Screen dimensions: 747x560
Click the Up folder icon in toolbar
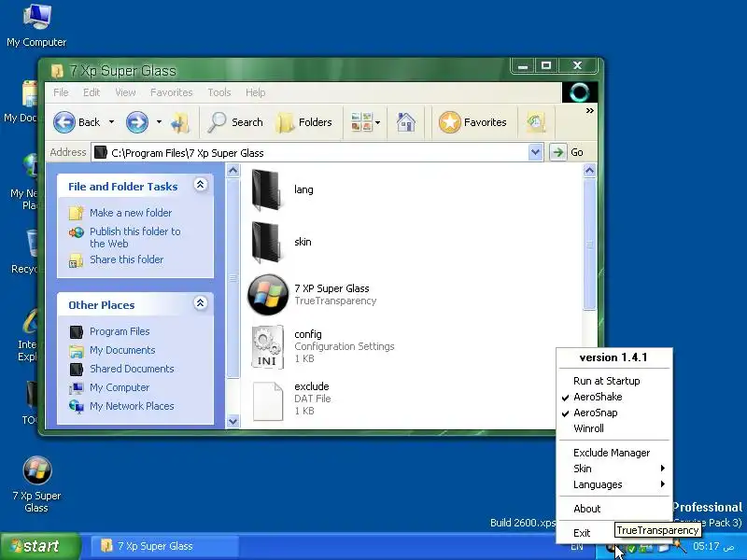(x=180, y=123)
